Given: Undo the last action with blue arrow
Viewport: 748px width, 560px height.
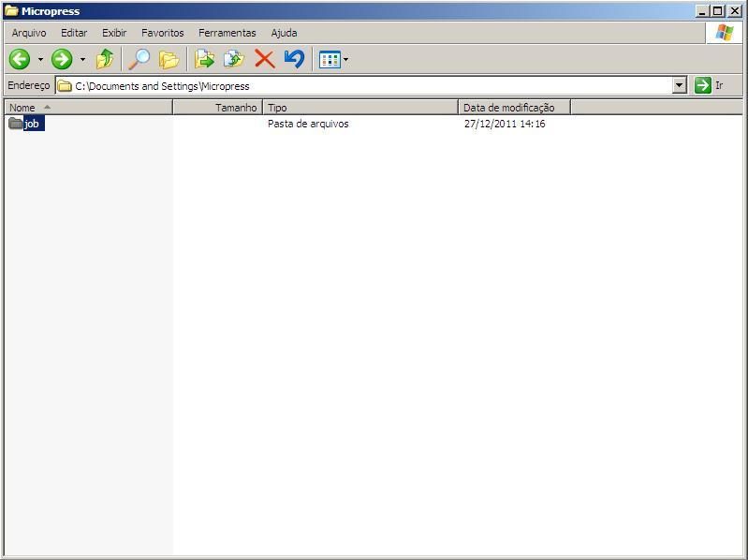Looking at the screenshot, I should pos(294,60).
